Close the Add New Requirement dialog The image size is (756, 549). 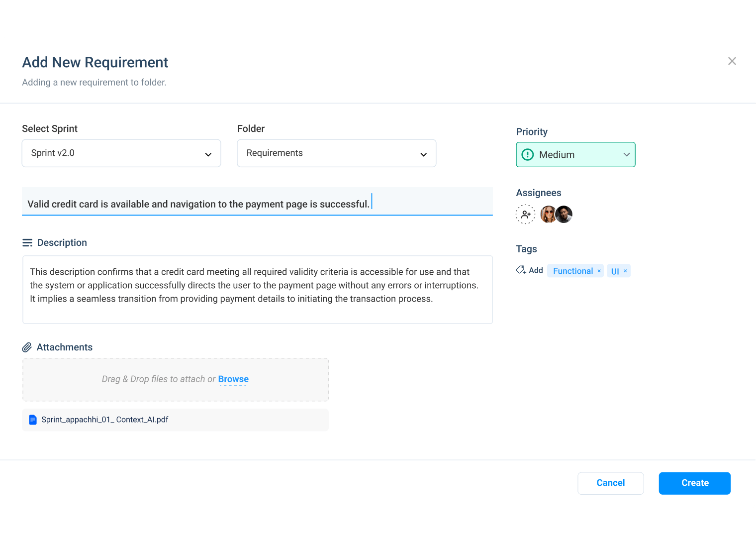tap(732, 61)
